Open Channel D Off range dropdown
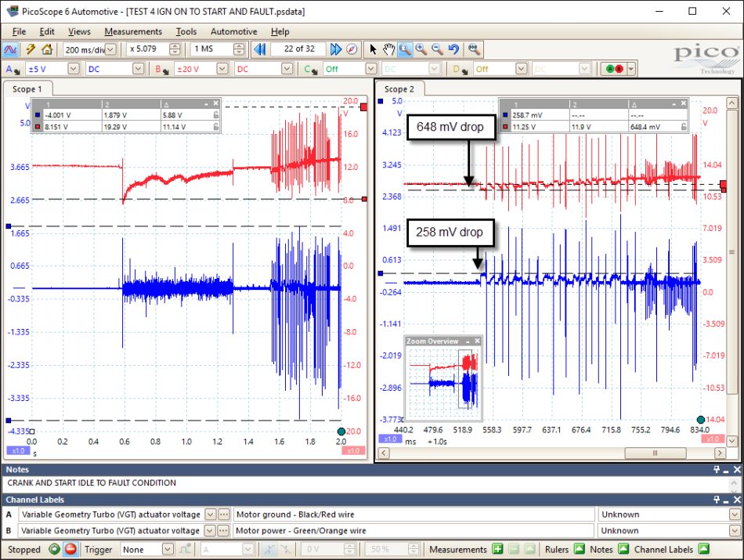744x560 pixels. click(521, 69)
